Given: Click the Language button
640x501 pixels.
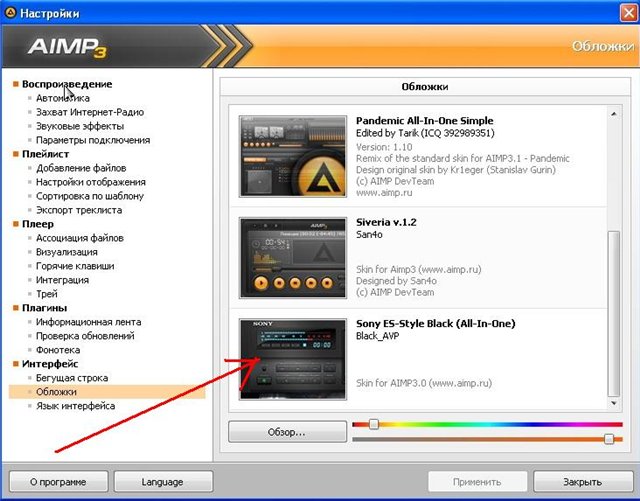Looking at the screenshot, I should pyautogui.click(x=162, y=481).
